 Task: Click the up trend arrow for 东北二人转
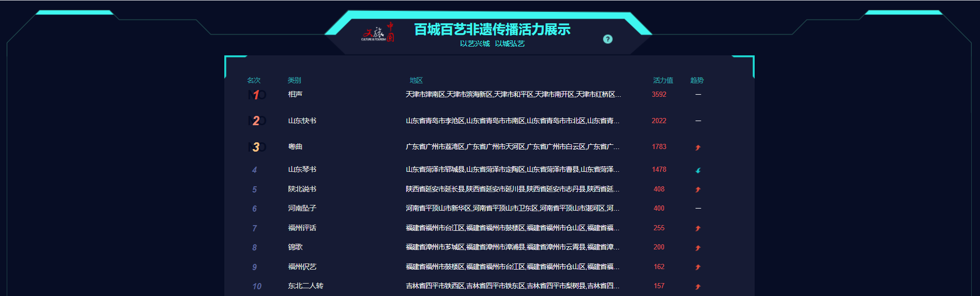tap(698, 287)
